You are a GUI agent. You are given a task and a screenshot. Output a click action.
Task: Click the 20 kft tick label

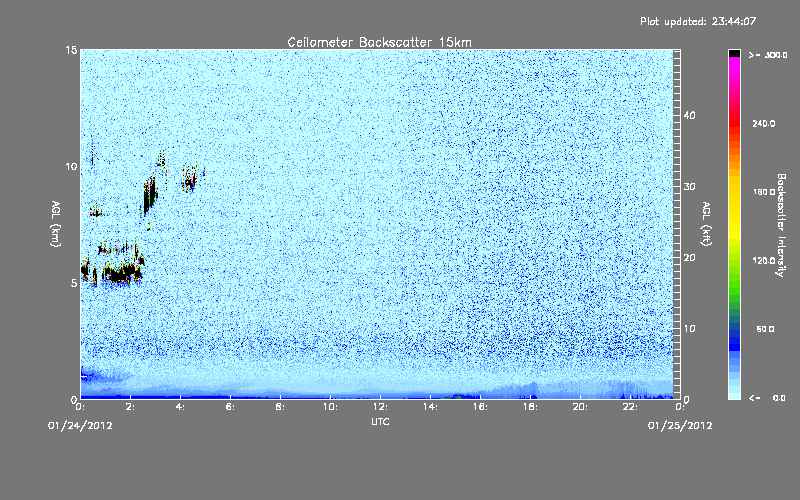click(x=689, y=257)
